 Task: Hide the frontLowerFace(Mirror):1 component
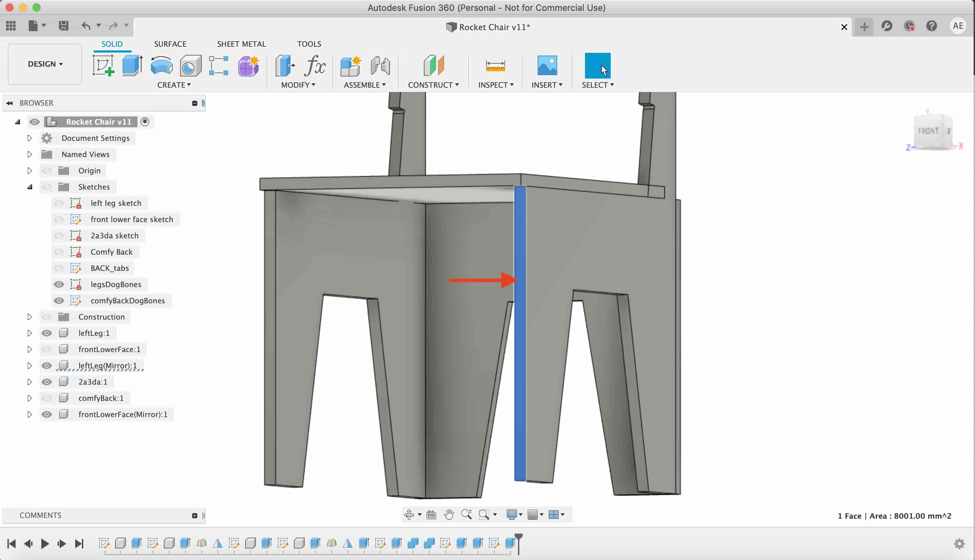[46, 414]
